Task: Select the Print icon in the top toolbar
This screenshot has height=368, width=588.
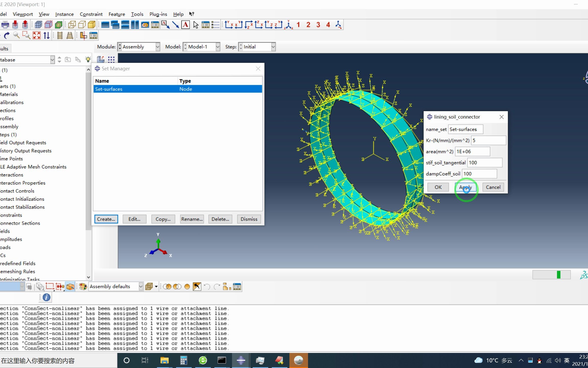Action: point(6,25)
